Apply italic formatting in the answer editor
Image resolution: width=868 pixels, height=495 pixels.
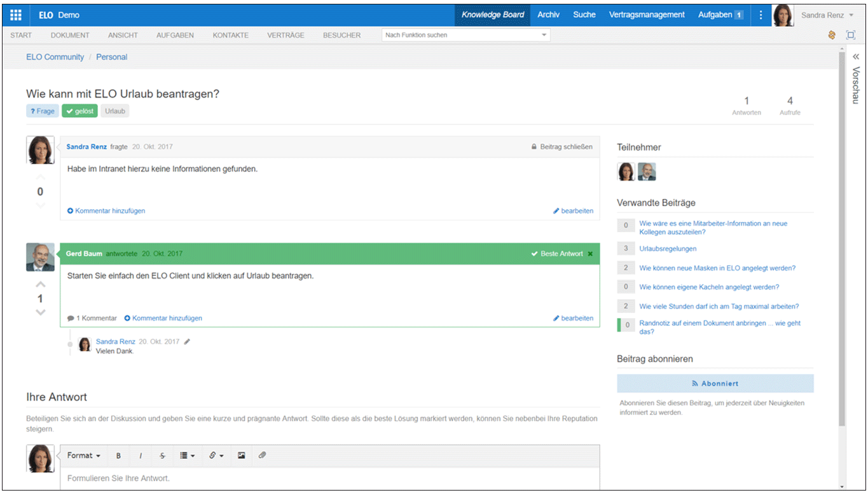141,456
